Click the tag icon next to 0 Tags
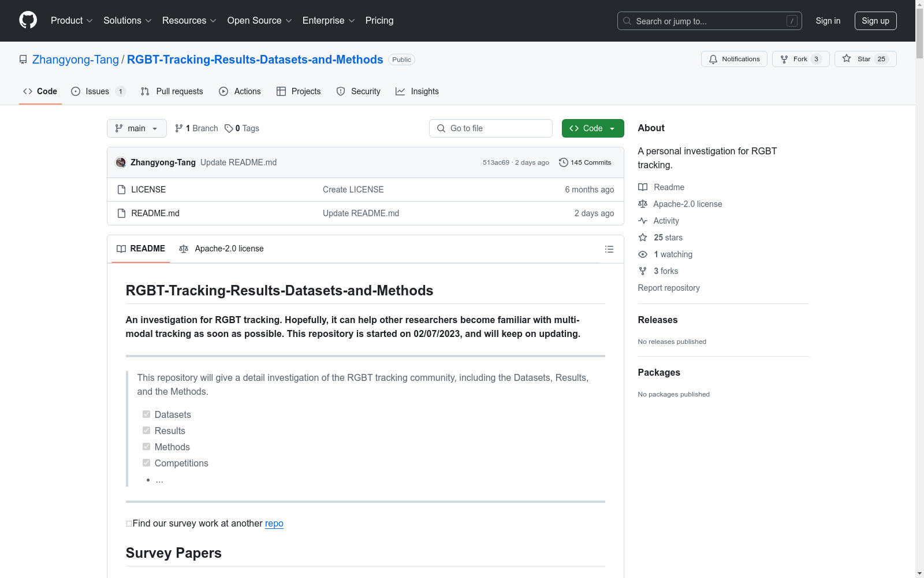924x578 pixels. click(x=229, y=128)
